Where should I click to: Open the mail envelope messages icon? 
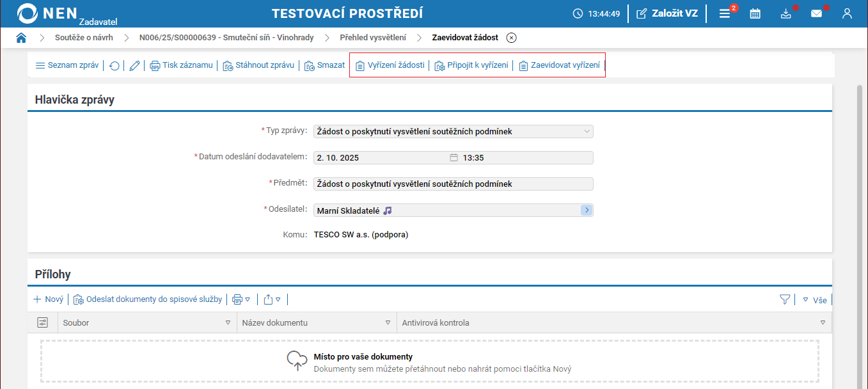click(x=817, y=13)
